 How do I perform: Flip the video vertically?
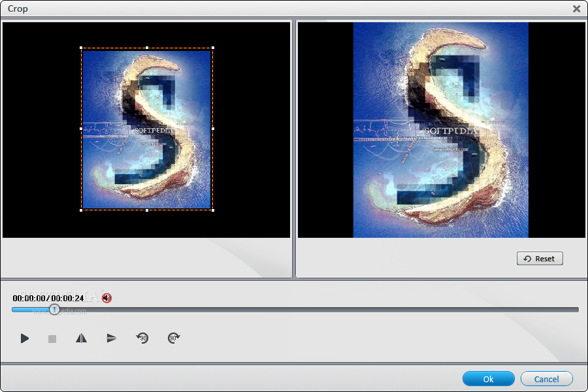tap(111, 338)
